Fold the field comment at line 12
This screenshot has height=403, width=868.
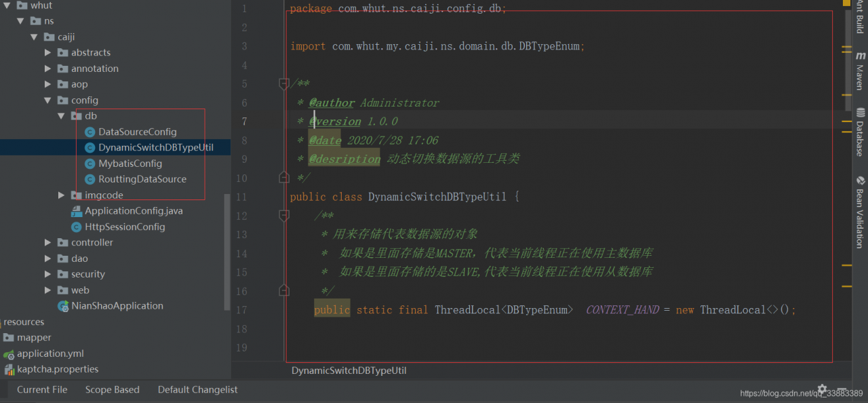284,216
